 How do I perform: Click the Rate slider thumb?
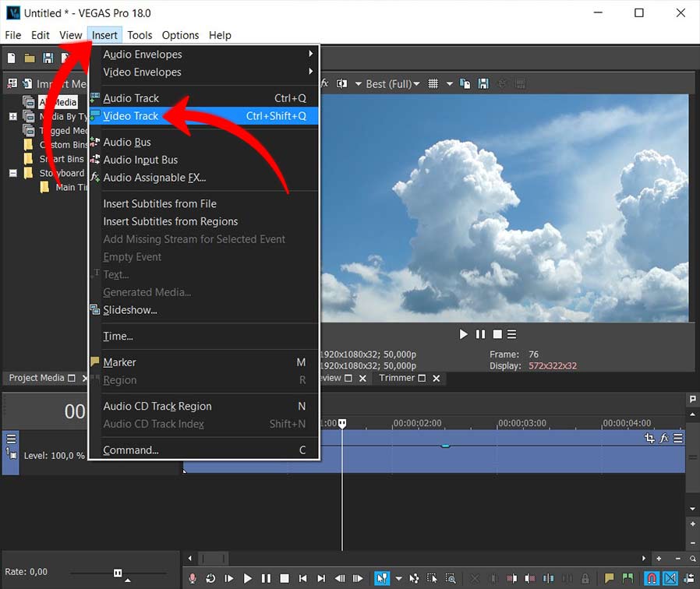pyautogui.click(x=118, y=573)
